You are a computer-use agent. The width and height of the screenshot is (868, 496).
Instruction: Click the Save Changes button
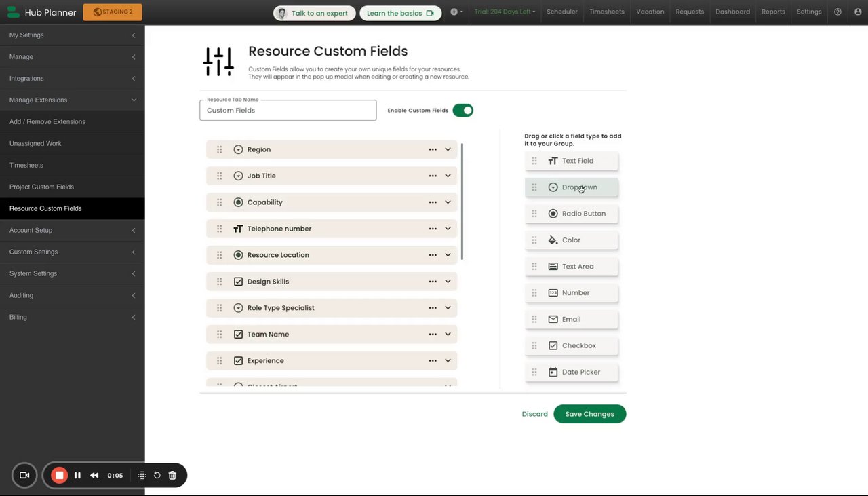coord(589,414)
